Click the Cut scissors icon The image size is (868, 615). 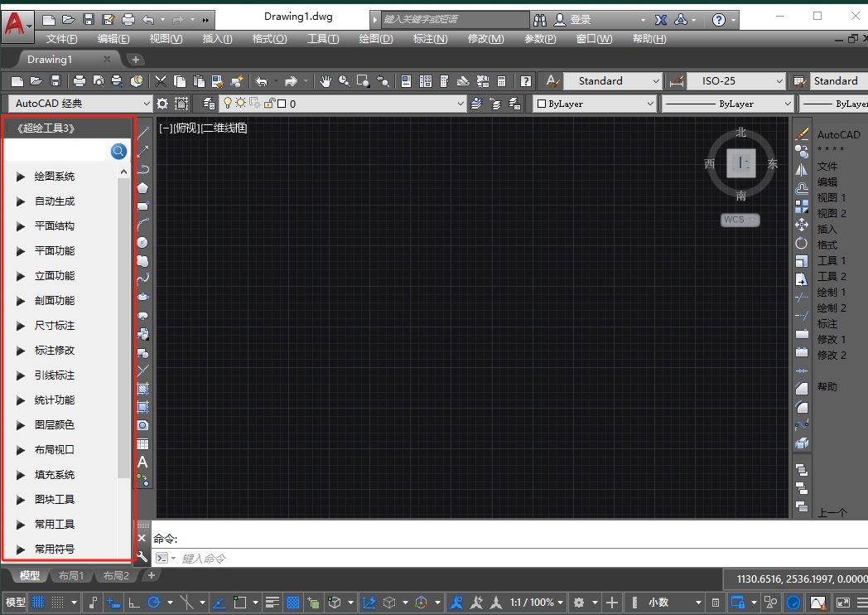tap(161, 81)
